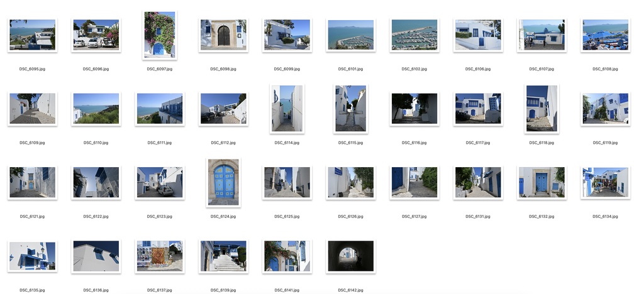Click the file name DSC_6134.jpg

(606, 216)
